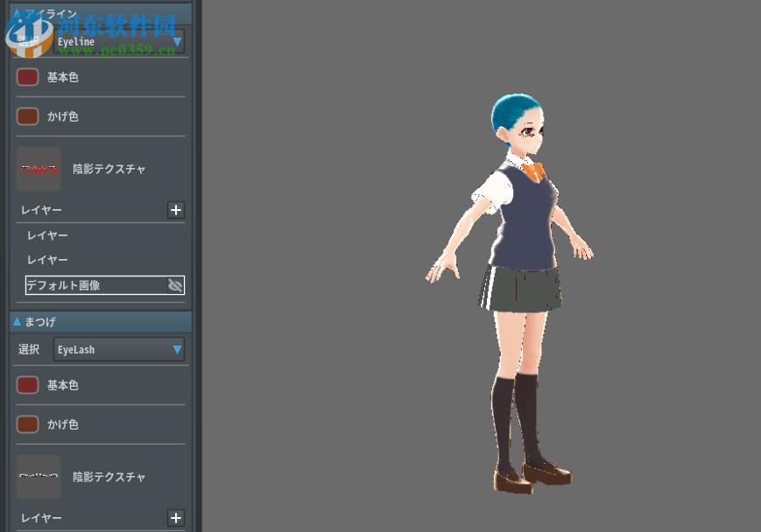
Task: Select the かげ色 swatch in the まつげ panel
Action: pos(26,423)
